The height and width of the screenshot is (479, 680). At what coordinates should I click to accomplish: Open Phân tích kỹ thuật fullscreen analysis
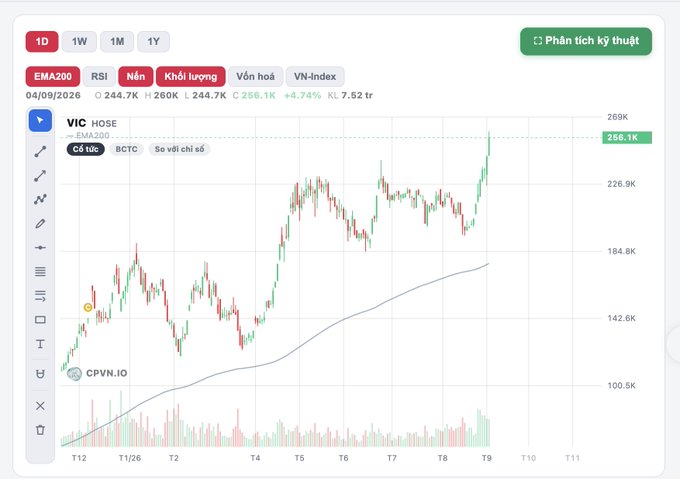586,41
